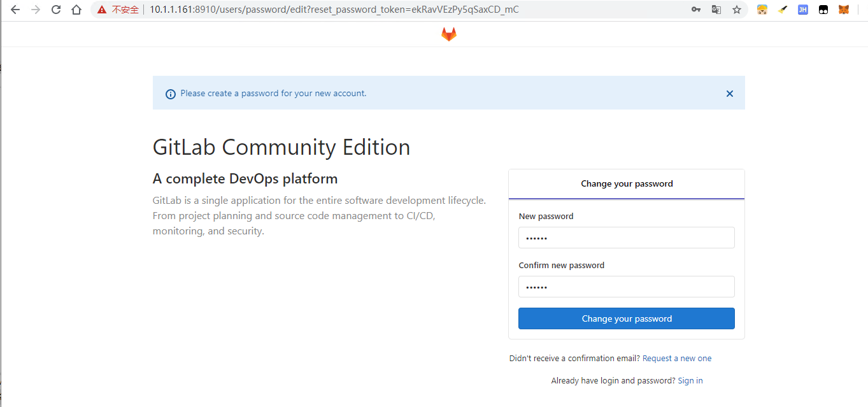
Task: Reload the current page
Action: click(x=56, y=10)
